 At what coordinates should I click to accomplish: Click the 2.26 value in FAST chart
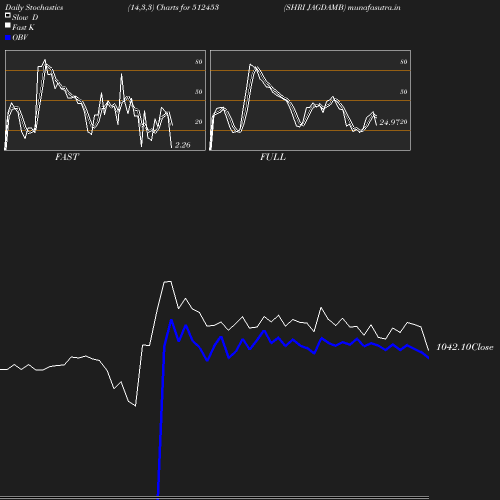pyautogui.click(x=183, y=145)
